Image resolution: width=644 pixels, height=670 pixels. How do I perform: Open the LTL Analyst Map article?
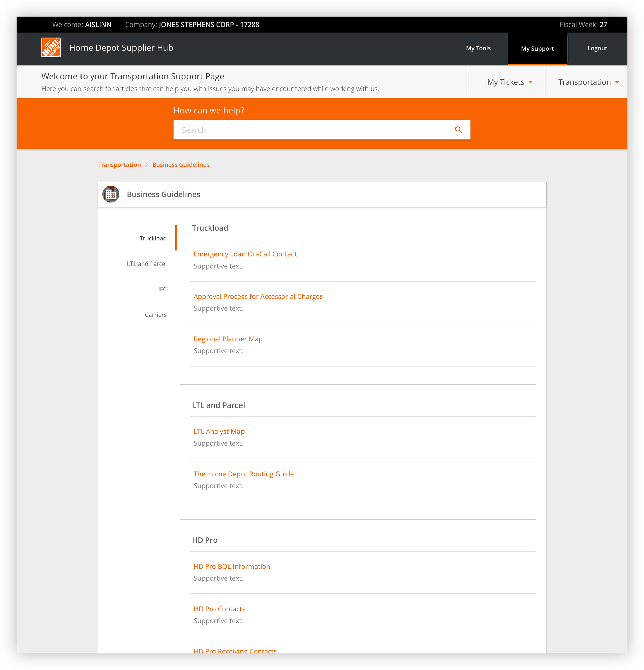pos(219,431)
